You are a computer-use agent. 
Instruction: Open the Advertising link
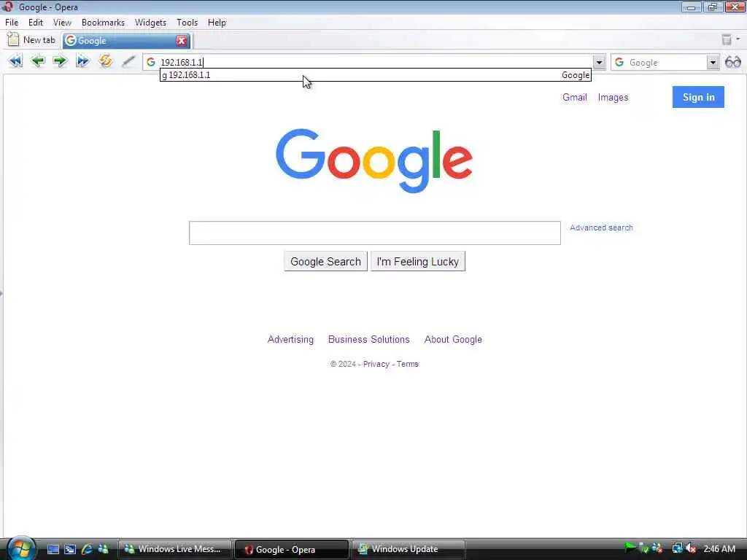click(290, 339)
